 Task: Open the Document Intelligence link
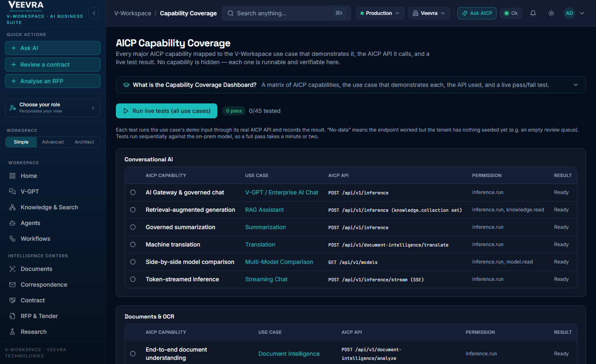pos(289,354)
